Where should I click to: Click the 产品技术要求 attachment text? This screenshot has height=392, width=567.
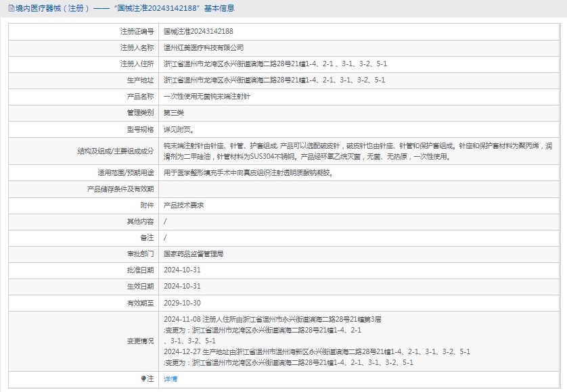184,205
